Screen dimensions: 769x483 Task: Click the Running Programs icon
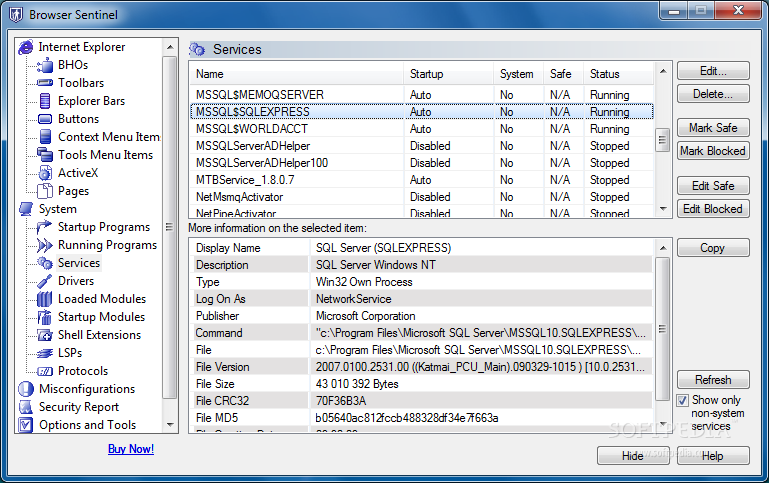pyautogui.click(x=45, y=245)
